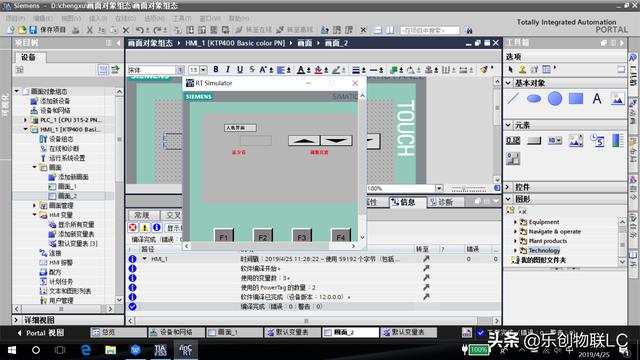Pick the Bar element in the toolbox
Viewport: 640px width, 360px height.
[x=617, y=140]
